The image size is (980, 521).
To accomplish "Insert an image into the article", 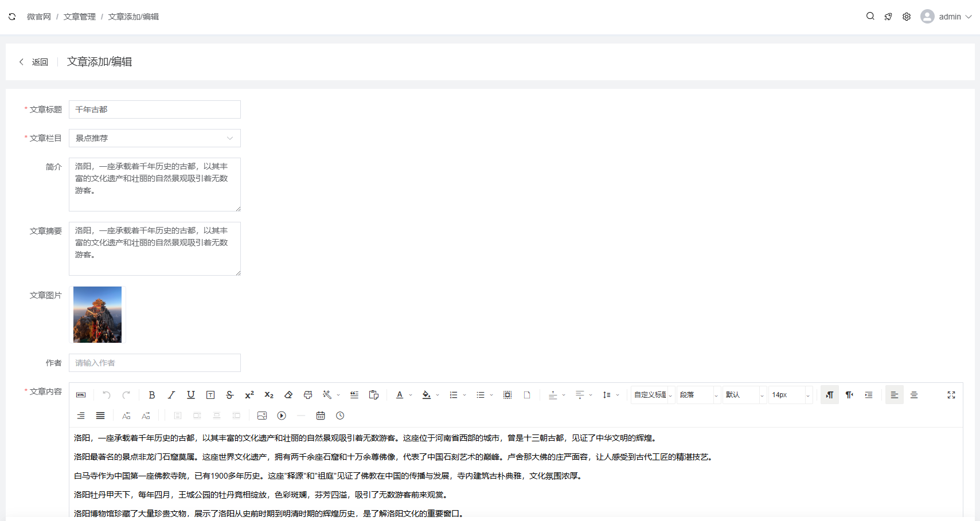I will [262, 416].
